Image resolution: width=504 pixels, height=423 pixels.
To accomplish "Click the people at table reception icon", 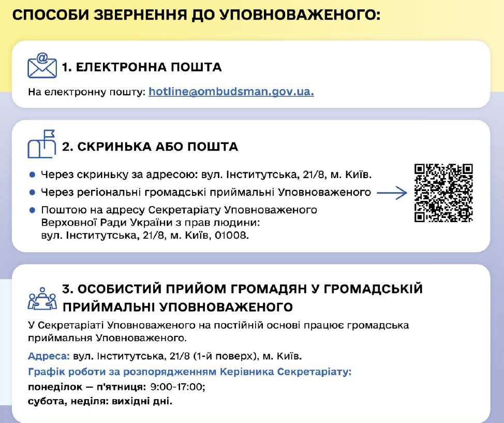I will (42, 298).
